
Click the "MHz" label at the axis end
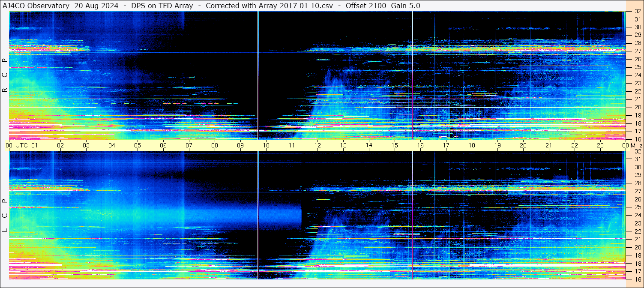coord(636,145)
